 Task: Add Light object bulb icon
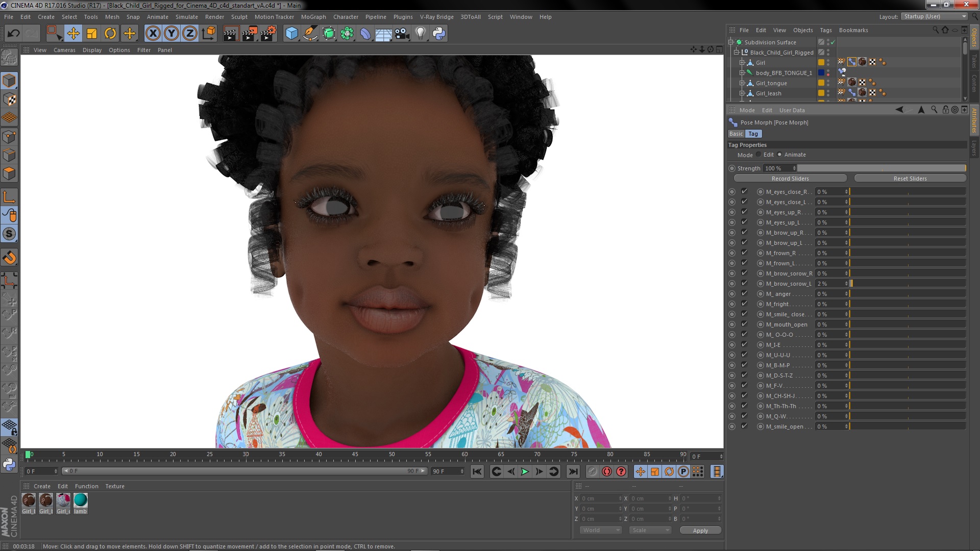[420, 34]
